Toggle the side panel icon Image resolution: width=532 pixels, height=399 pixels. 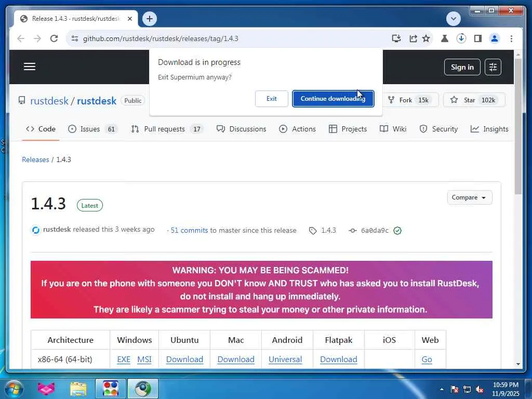tap(478, 38)
